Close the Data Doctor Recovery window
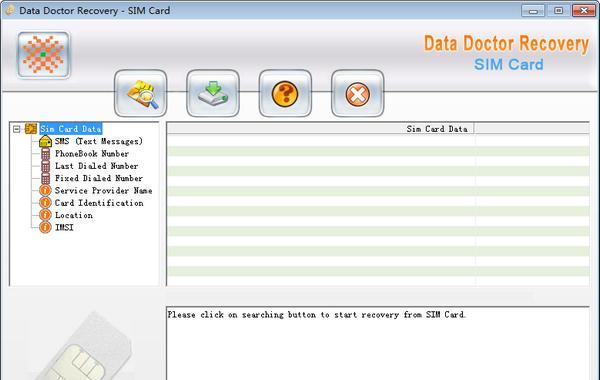 click(x=584, y=10)
